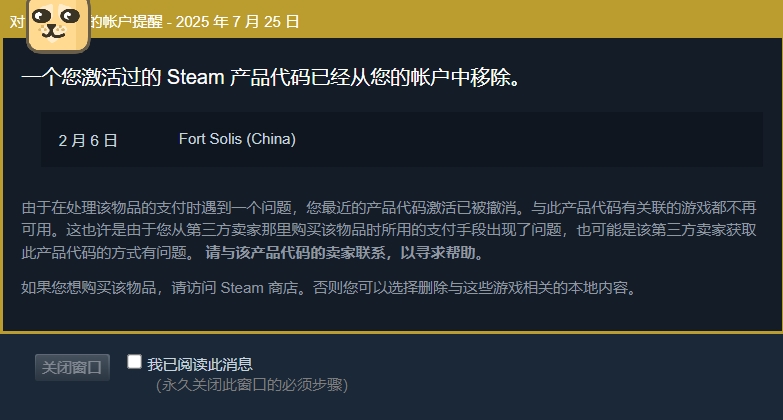Select the Fort Solis (China) product entry
The image size is (783, 420).
point(237,139)
